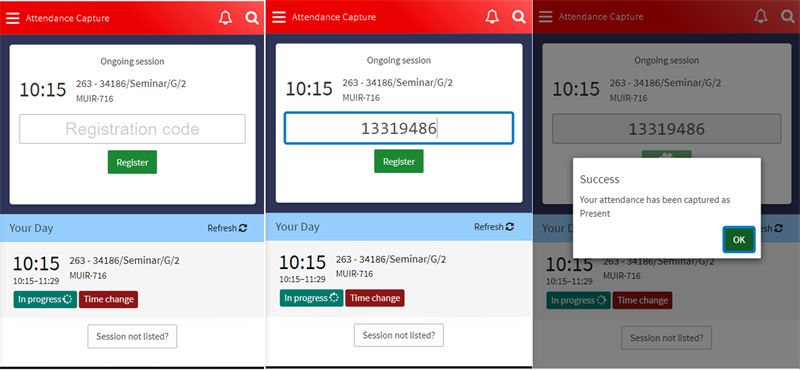The height and width of the screenshot is (370, 800).
Task: Click the field containing 13319486 with cursor
Action: (x=398, y=128)
